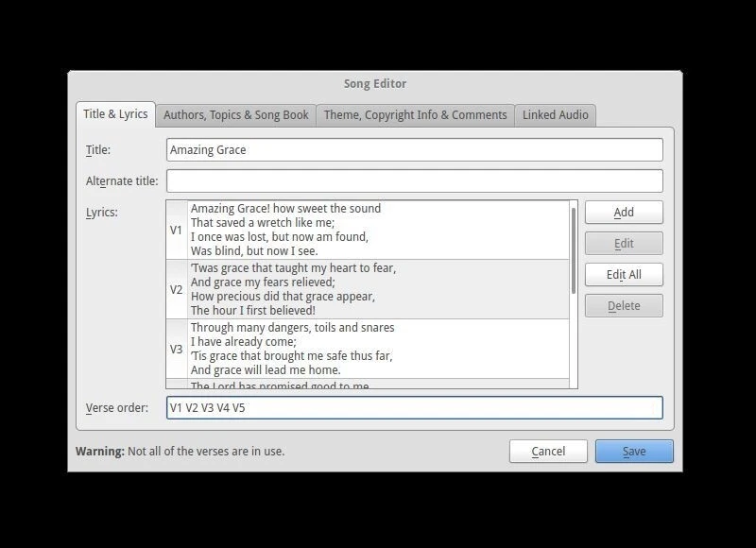Image resolution: width=756 pixels, height=548 pixels.
Task: Select the partially visible fourth verse
Action: pyautogui.click(x=369, y=385)
